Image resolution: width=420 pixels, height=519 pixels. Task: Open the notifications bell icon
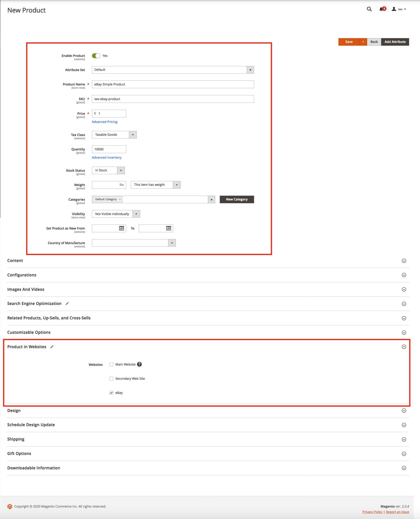382,9
